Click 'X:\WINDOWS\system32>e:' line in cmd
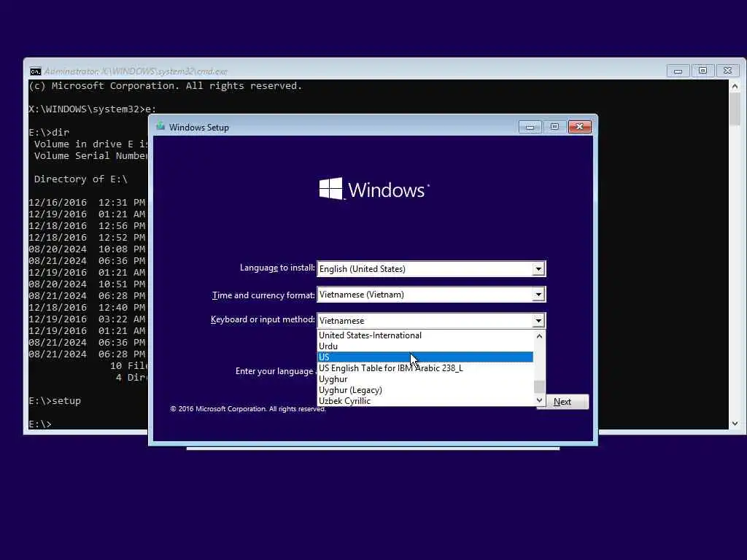Screen dimensions: 747x560 tap(93, 109)
